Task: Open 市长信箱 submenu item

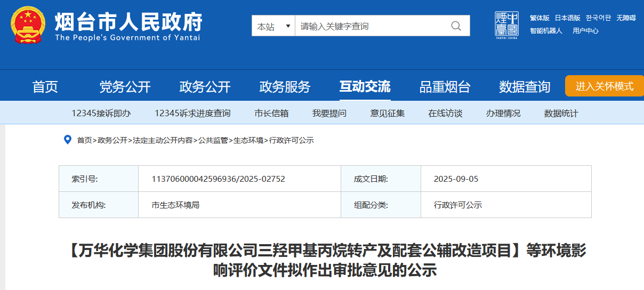Action: (x=271, y=113)
